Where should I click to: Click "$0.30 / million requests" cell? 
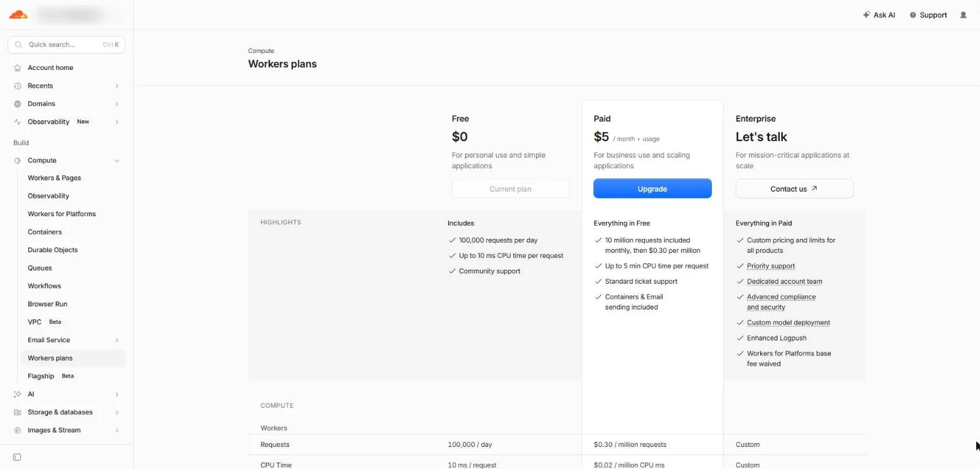point(630,444)
